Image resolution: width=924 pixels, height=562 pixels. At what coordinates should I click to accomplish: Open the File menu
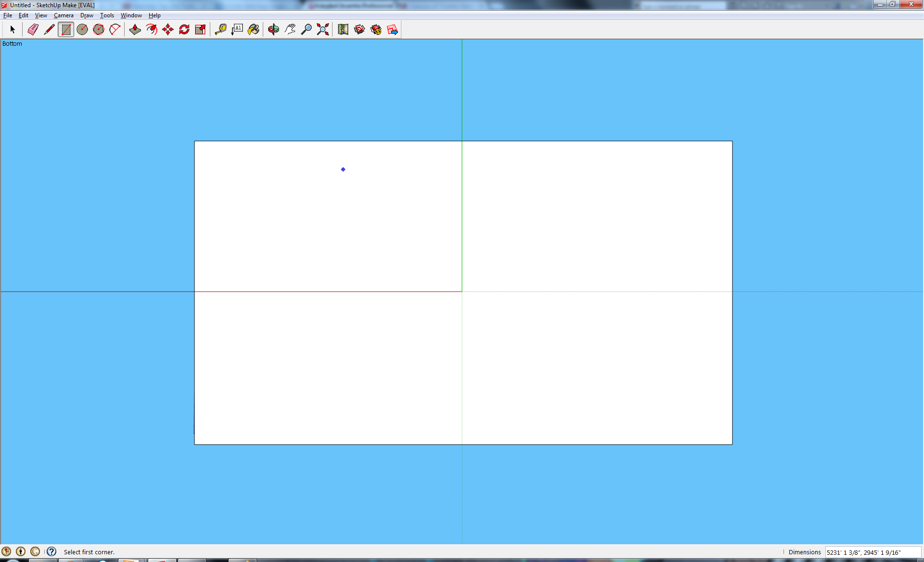coord(8,15)
